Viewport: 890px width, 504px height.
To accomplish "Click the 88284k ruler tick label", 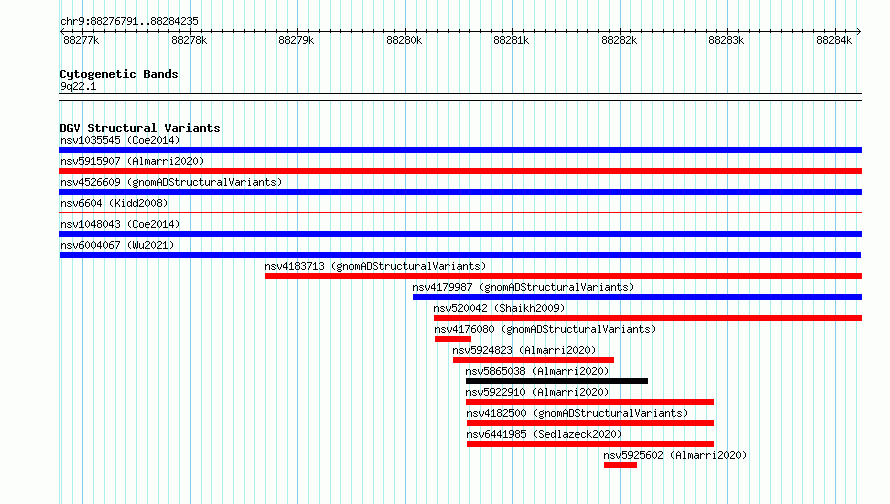I will pos(834,40).
